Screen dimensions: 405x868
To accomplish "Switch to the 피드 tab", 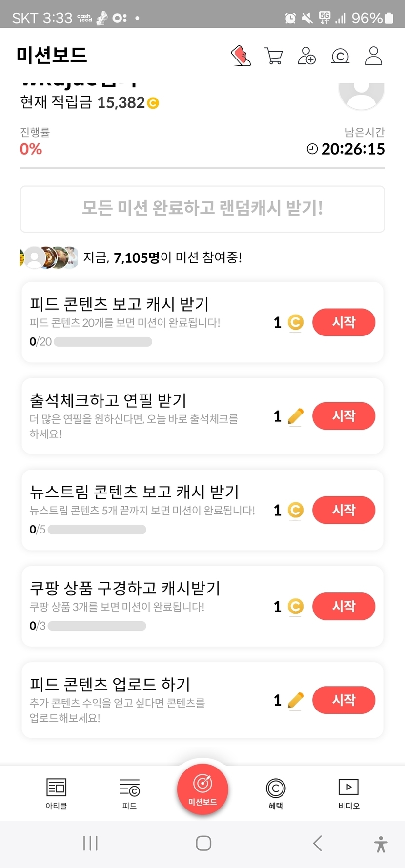I will pyautogui.click(x=129, y=793).
